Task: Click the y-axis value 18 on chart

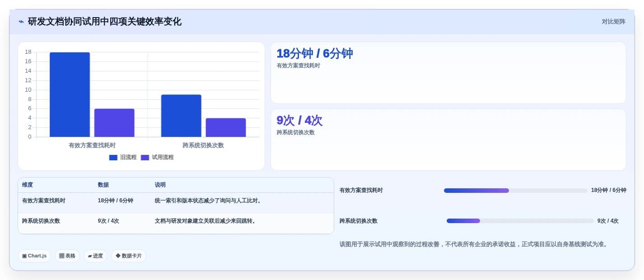Action: coord(28,52)
